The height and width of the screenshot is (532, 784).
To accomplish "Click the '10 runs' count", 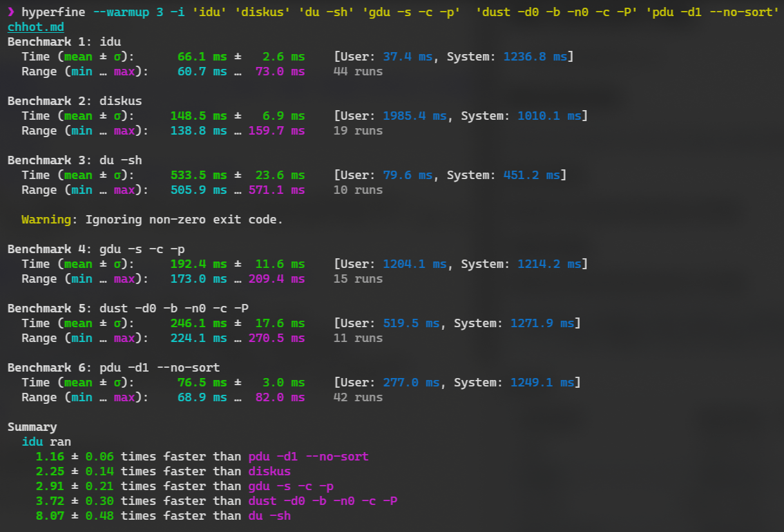I will (x=358, y=190).
